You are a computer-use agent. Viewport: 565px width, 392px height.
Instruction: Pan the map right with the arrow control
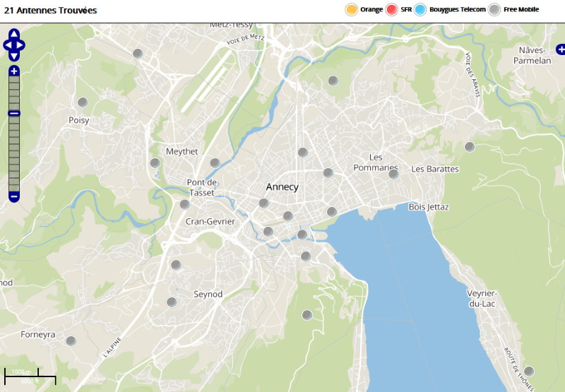(x=21, y=46)
